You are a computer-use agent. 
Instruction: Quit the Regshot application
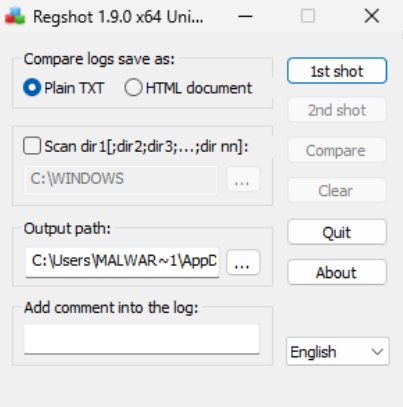pos(337,232)
